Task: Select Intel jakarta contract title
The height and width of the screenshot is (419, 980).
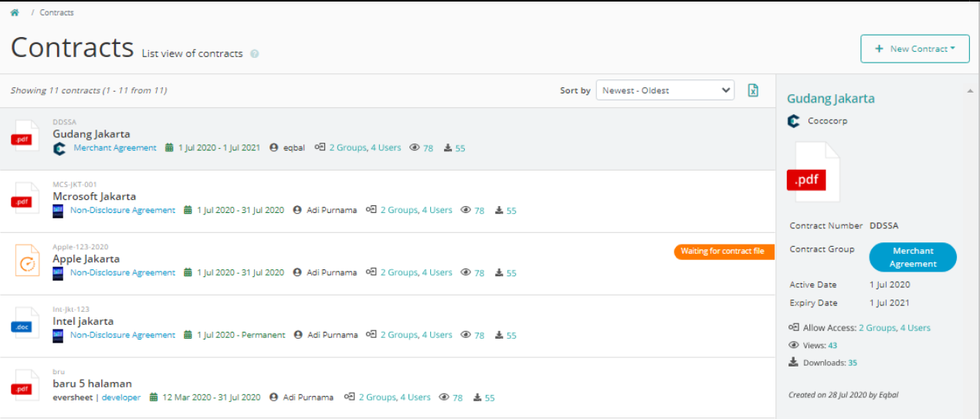Action: tap(83, 322)
